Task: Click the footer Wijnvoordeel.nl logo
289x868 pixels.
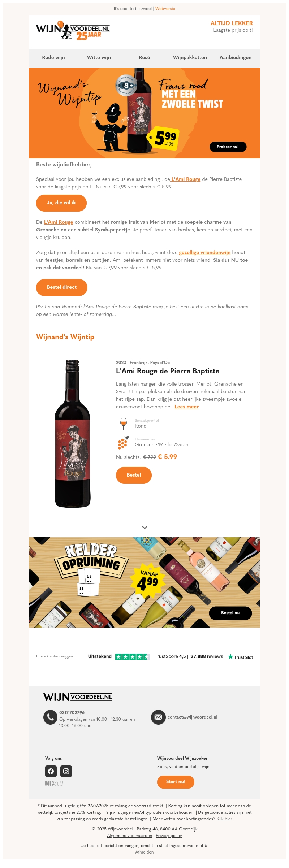Action: click(78, 697)
